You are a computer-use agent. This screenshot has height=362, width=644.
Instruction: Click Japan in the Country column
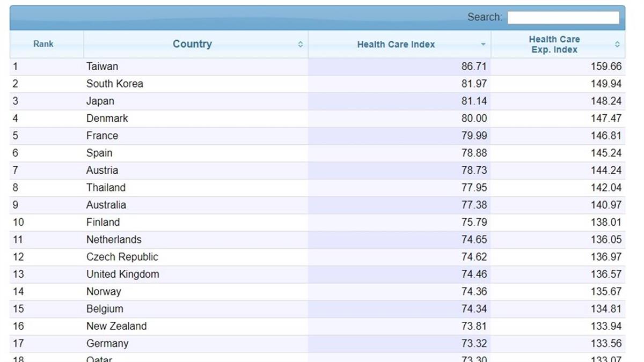(x=100, y=101)
